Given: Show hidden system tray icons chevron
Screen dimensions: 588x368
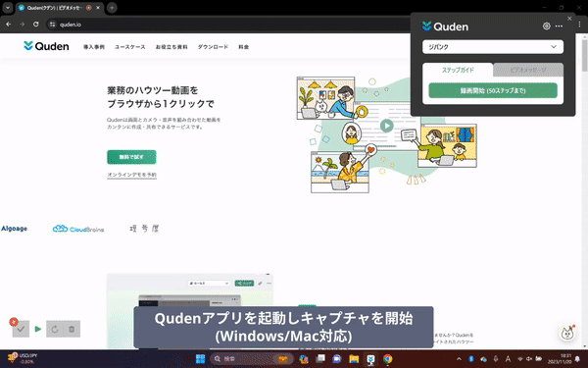Looking at the screenshot, I should [x=459, y=359].
